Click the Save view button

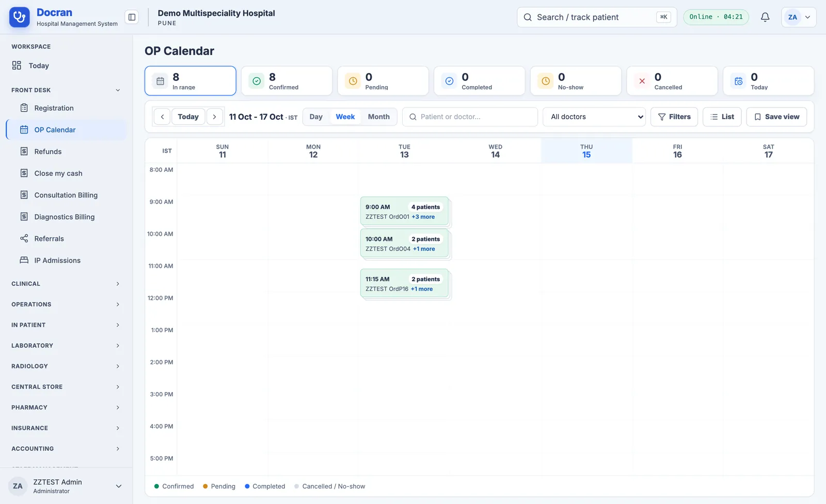(x=776, y=117)
